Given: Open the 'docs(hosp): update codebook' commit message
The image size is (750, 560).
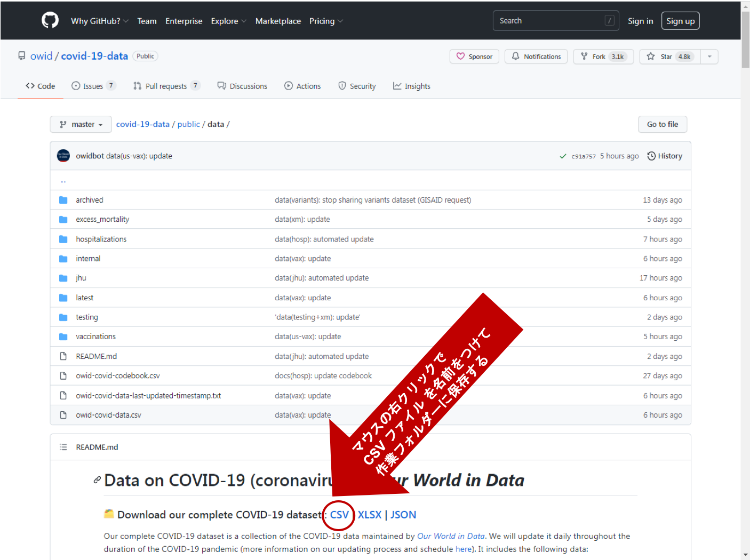Looking at the screenshot, I should coord(323,376).
